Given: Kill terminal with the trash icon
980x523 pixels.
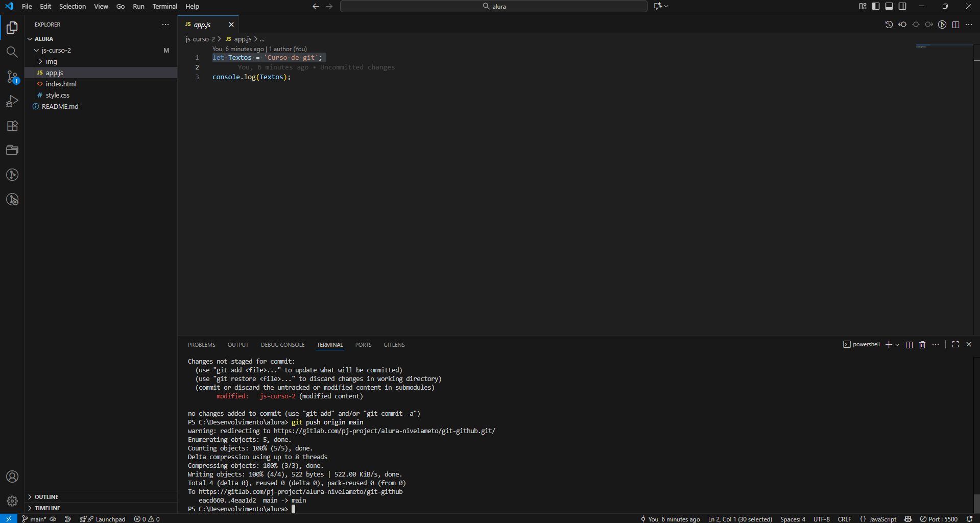Looking at the screenshot, I should 922,345.
